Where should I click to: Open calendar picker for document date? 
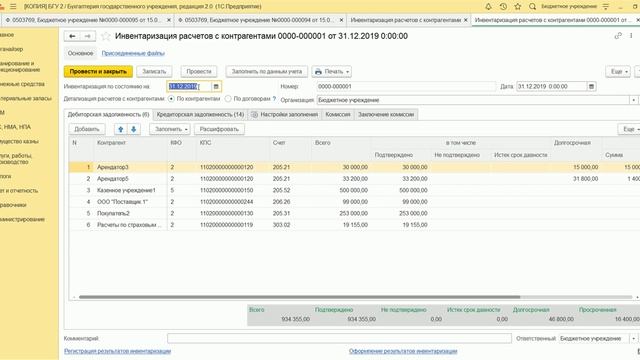pyautogui.click(x=591, y=87)
